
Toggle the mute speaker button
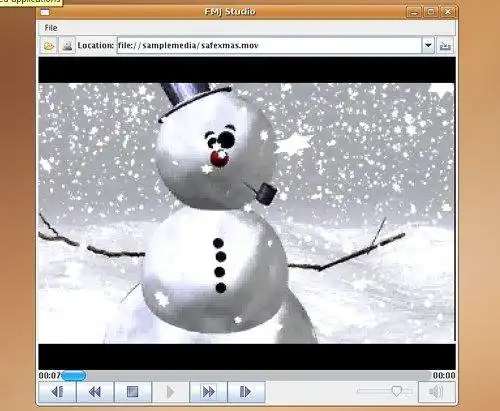click(x=436, y=392)
